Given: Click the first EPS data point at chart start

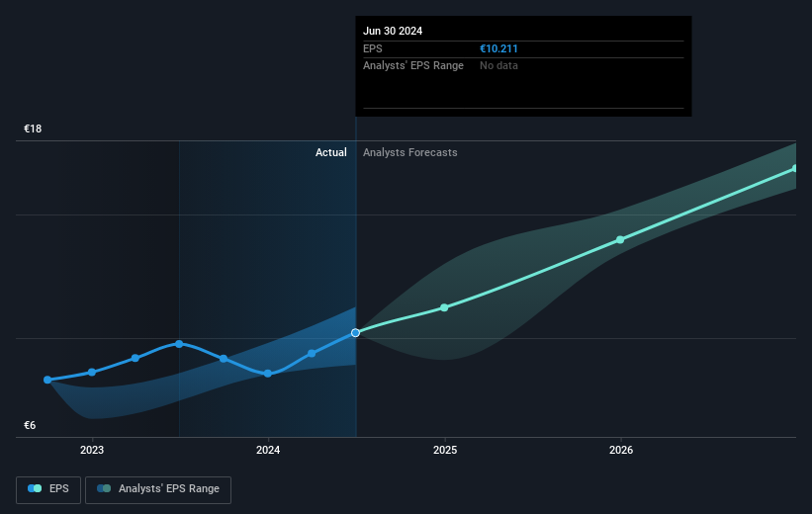Looking at the screenshot, I should point(47,380).
